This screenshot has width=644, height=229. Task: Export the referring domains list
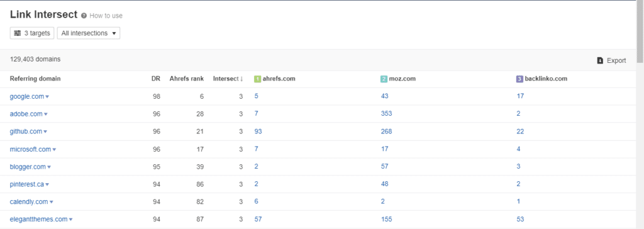(611, 60)
